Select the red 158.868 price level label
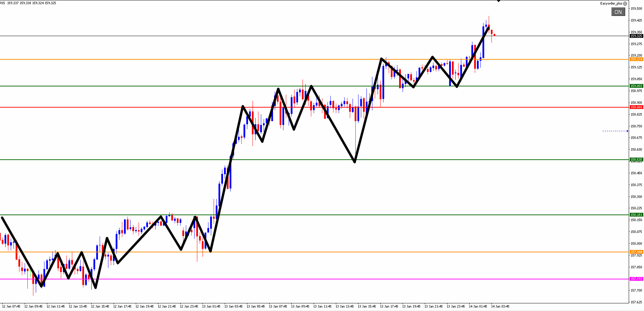Screen dimensions: 644x311 636,107
